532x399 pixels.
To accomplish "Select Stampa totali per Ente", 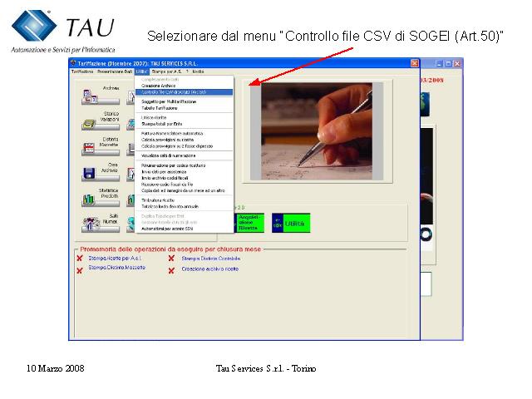I will [184, 124].
